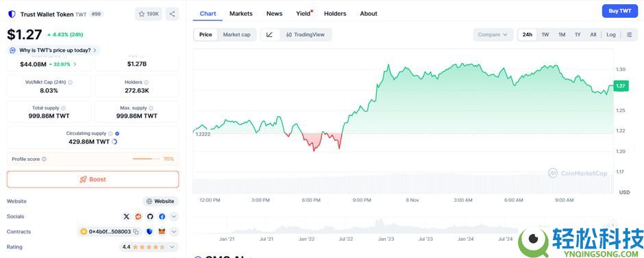Click the Buy TWT button
This screenshot has width=644, height=258.
pos(620,11)
